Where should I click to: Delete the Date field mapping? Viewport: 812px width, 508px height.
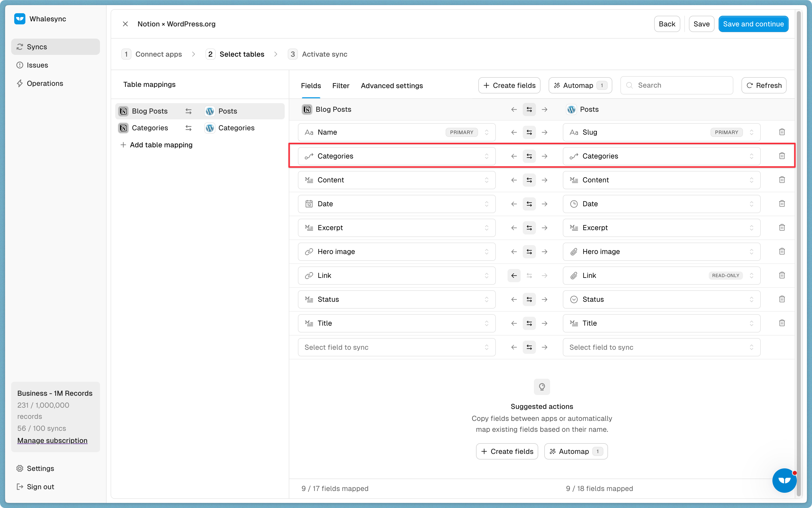782,204
